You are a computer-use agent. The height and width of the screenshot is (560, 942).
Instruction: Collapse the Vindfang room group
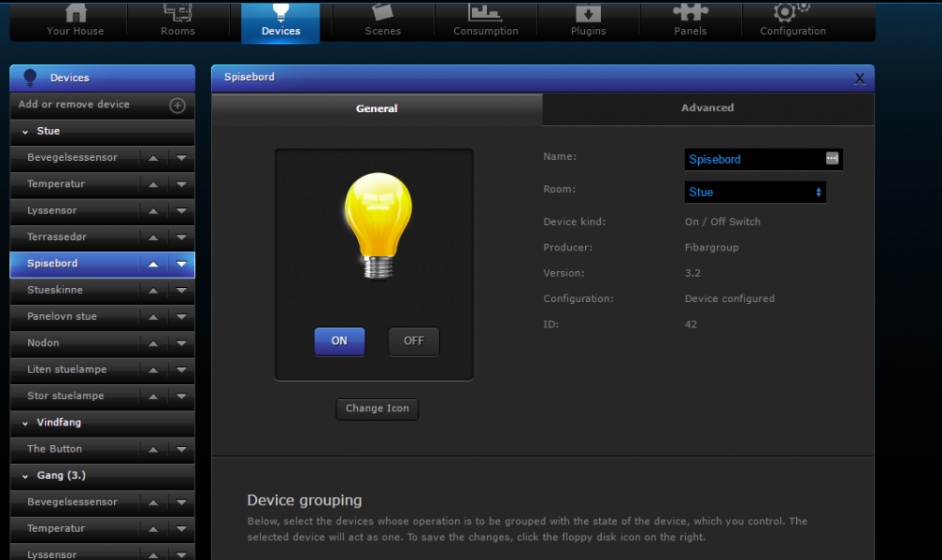click(x=25, y=424)
